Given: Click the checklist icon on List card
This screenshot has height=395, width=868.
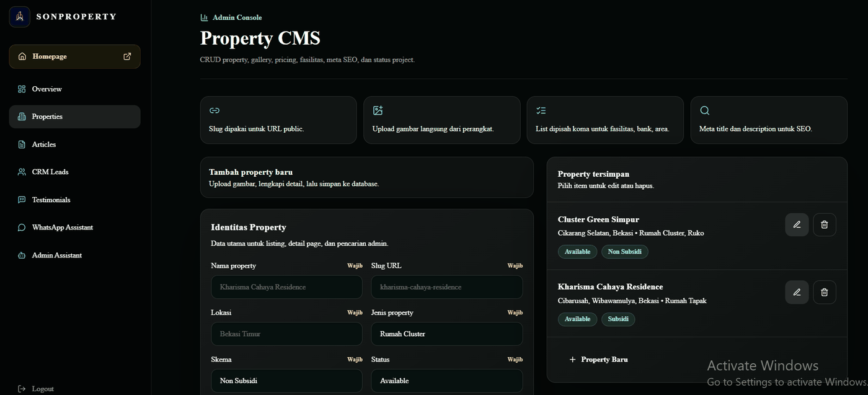Looking at the screenshot, I should [541, 110].
